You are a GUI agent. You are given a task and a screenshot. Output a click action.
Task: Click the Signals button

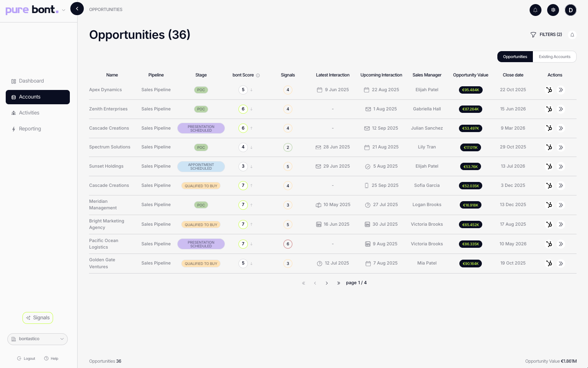[x=38, y=318]
